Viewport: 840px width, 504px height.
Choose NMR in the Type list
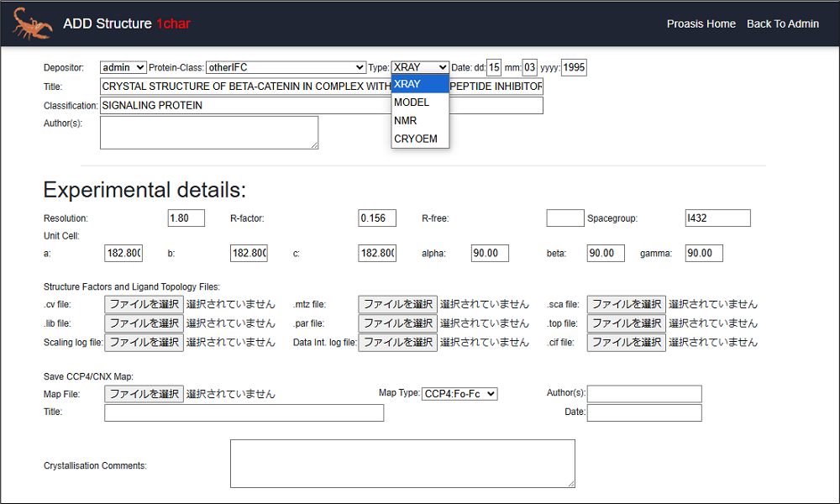pyautogui.click(x=406, y=121)
